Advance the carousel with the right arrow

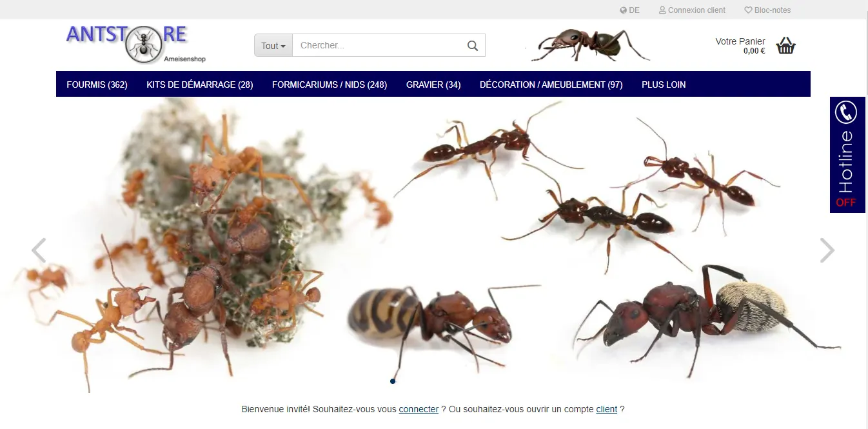[x=827, y=250]
